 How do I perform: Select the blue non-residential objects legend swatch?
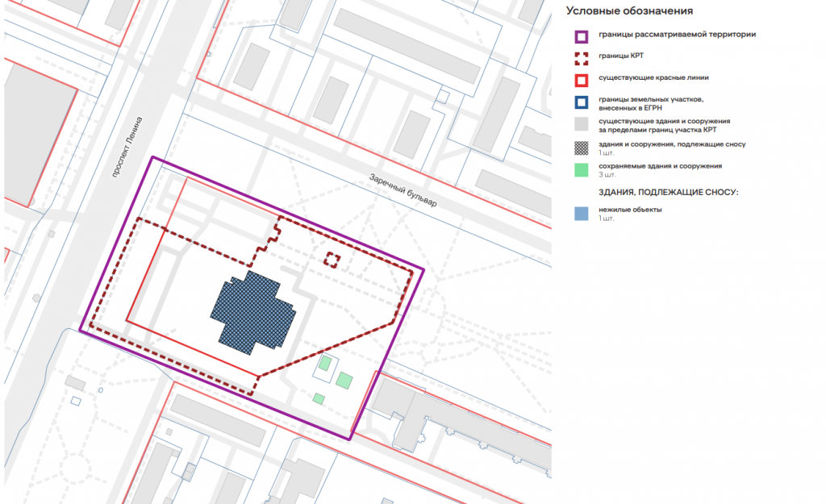(x=580, y=214)
